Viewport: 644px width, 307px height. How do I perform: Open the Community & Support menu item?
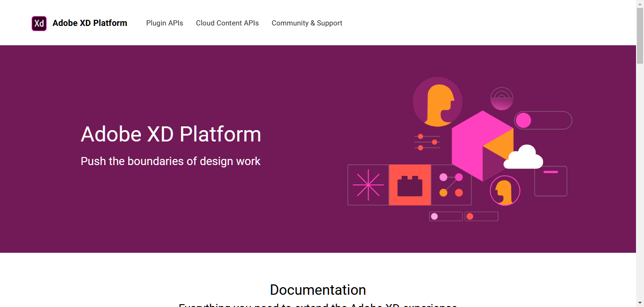307,23
